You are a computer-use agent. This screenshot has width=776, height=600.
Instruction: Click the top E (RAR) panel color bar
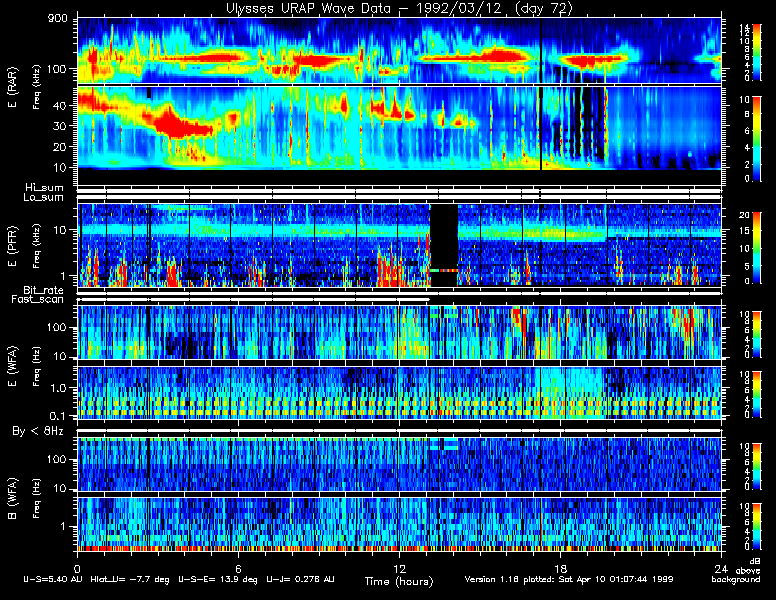coord(757,52)
